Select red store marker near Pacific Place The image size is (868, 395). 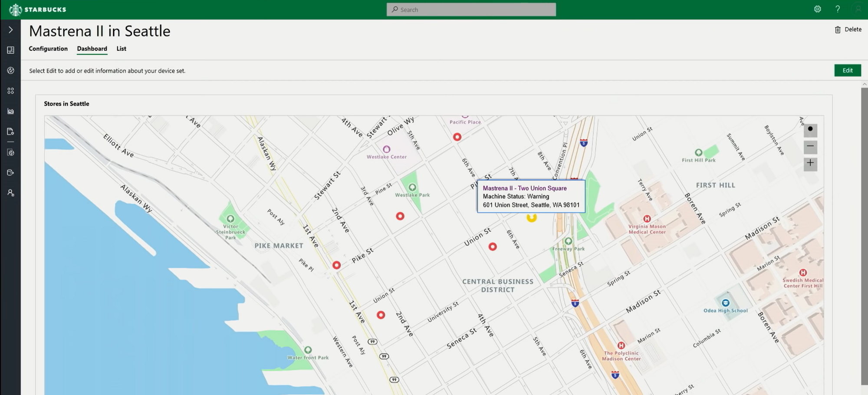pyautogui.click(x=457, y=137)
